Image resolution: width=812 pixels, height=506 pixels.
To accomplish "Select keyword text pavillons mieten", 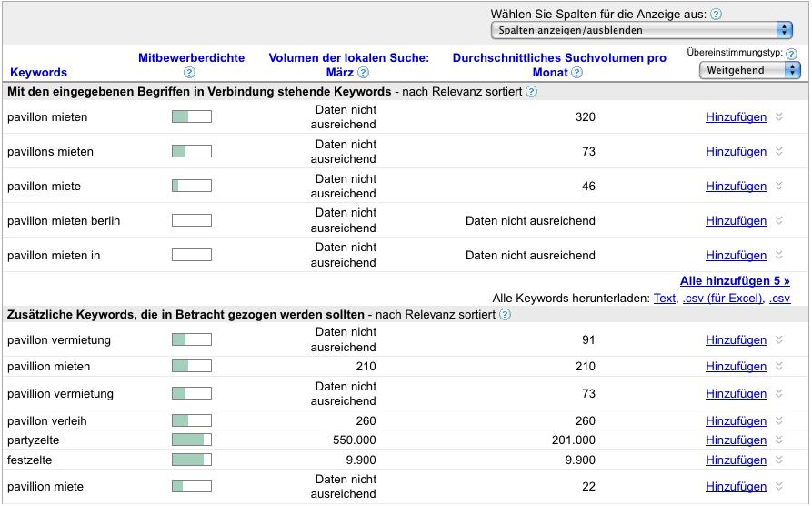I will 50,151.
